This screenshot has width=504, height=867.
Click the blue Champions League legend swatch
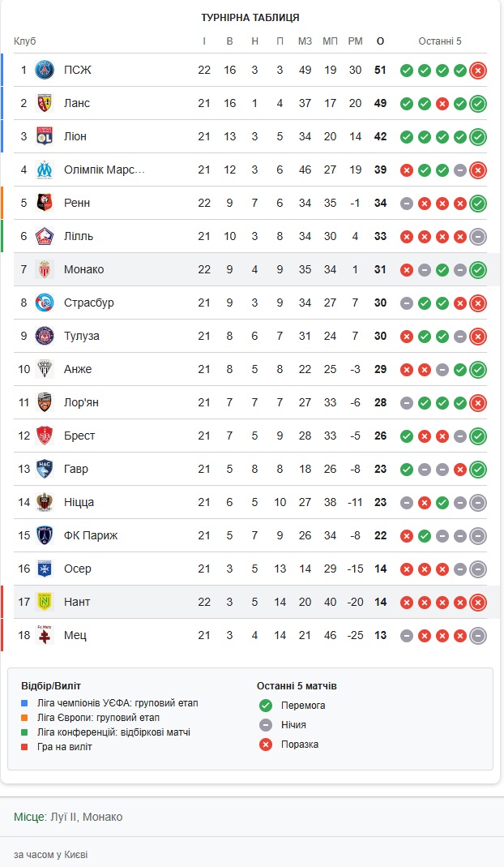point(24,703)
